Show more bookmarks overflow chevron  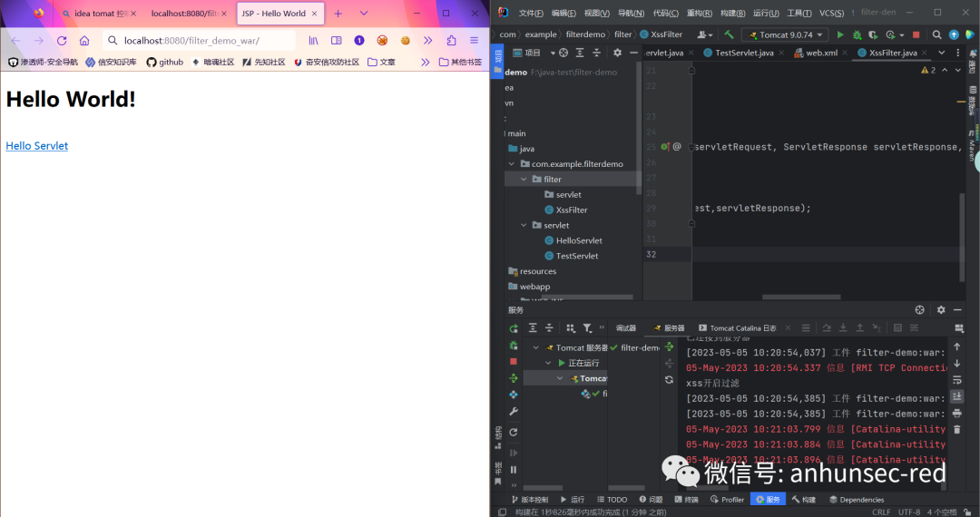click(426, 62)
